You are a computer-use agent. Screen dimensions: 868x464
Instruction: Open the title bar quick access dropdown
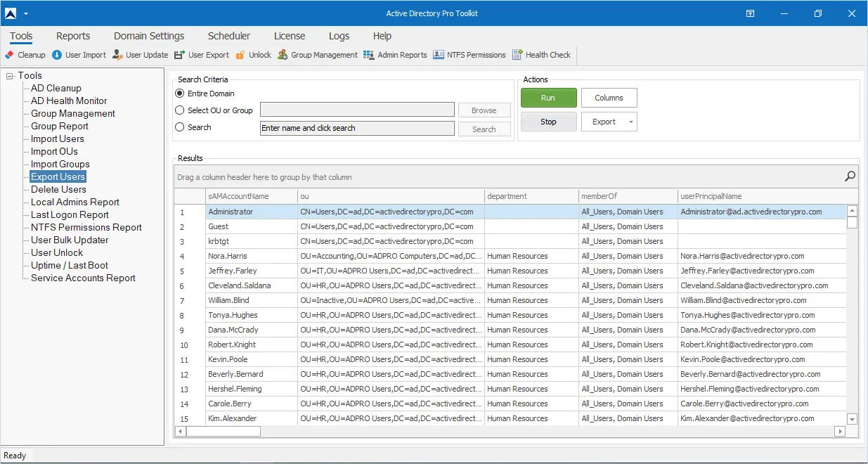pyautogui.click(x=26, y=13)
